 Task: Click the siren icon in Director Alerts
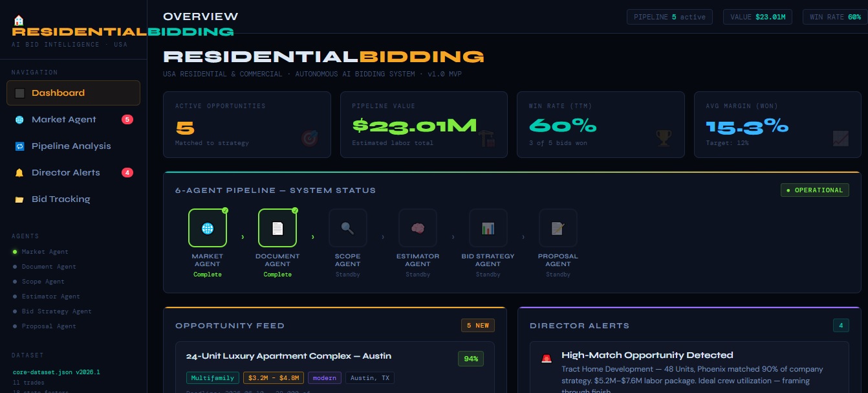click(547, 358)
